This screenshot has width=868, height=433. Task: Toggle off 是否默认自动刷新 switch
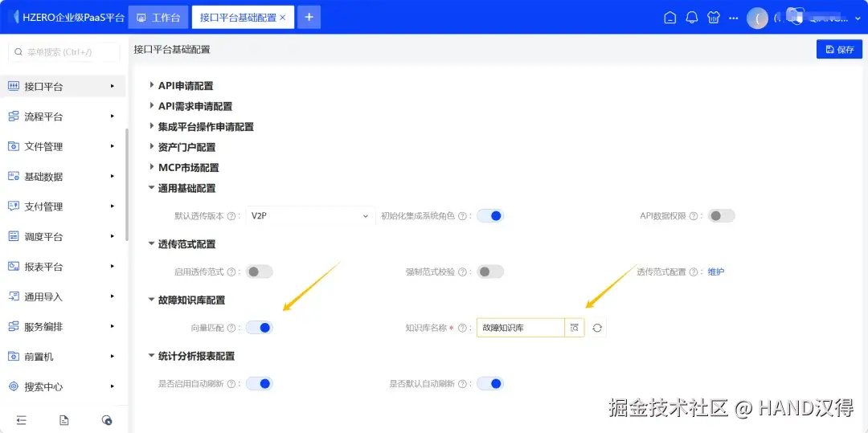tap(490, 383)
